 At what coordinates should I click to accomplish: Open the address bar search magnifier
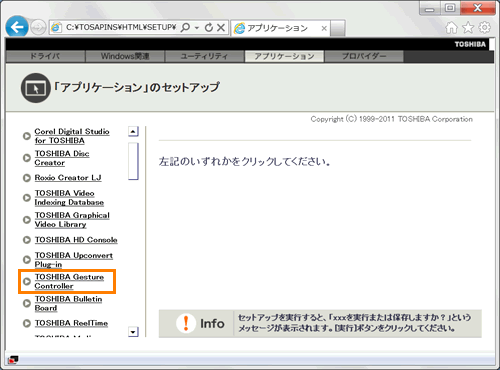[185, 27]
